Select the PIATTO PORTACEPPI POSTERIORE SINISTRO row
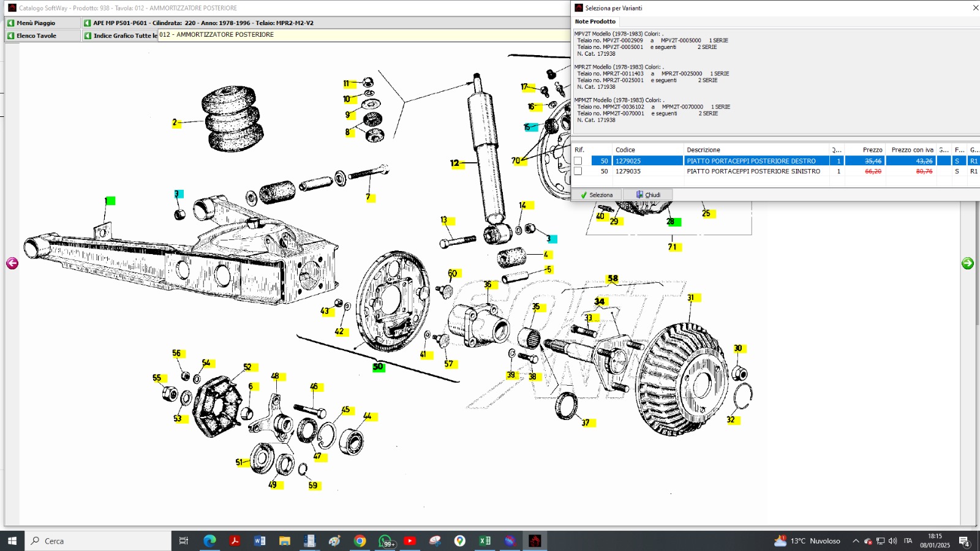980x551 pixels. click(753, 171)
